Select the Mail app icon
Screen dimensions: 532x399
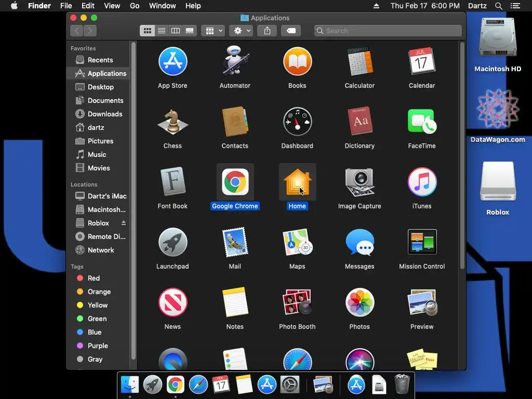click(x=235, y=242)
